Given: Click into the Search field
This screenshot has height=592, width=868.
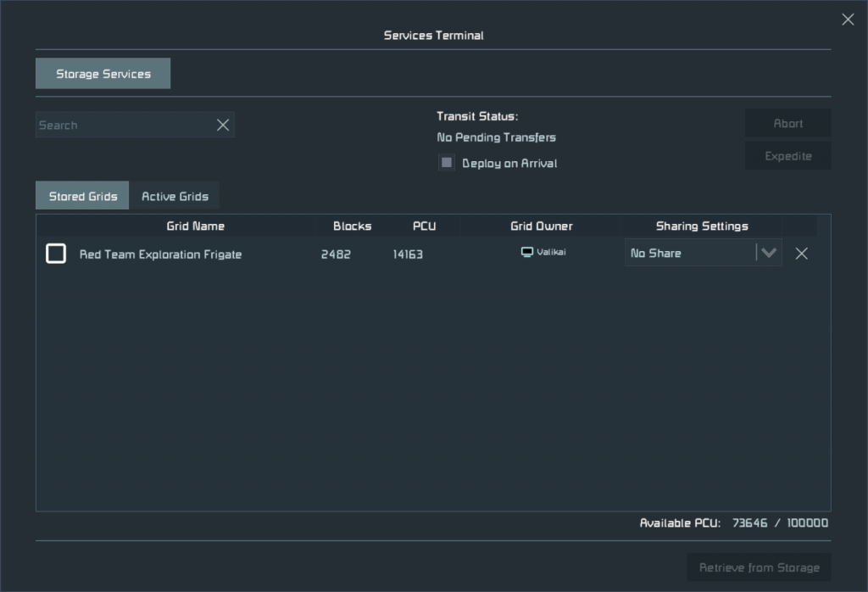Looking at the screenshot, I should (121, 126).
